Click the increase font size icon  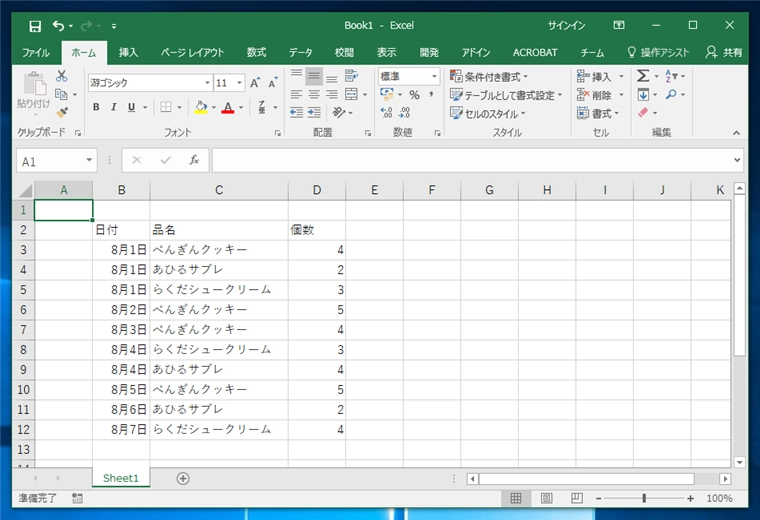[256, 83]
